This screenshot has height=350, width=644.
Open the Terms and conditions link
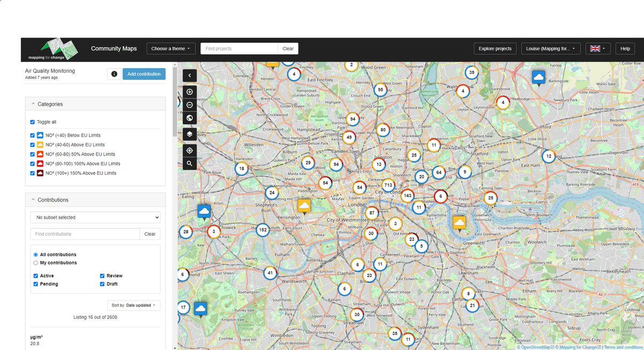coord(624,347)
